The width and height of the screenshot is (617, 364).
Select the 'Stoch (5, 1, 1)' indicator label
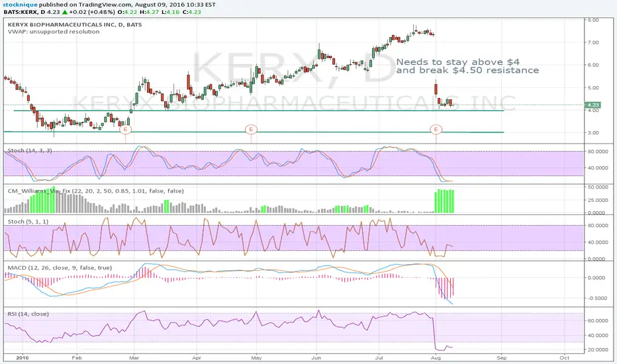28,222
